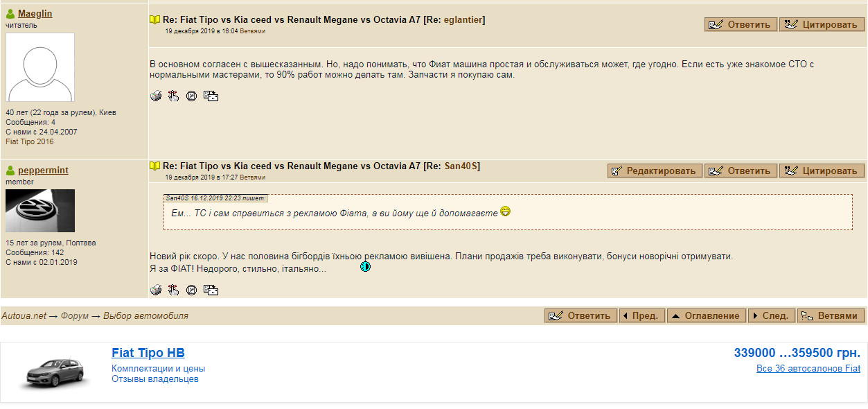Open Оглавление table of contents
868x409 pixels.
click(x=707, y=315)
